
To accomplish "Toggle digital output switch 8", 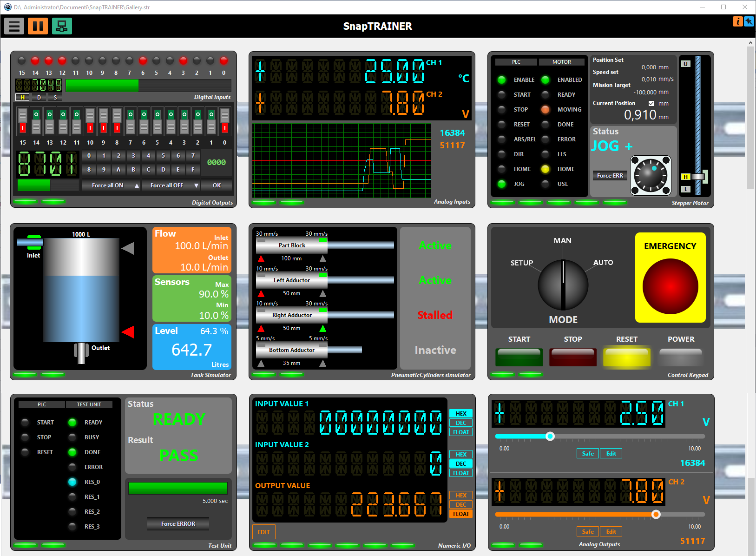I will (117, 120).
